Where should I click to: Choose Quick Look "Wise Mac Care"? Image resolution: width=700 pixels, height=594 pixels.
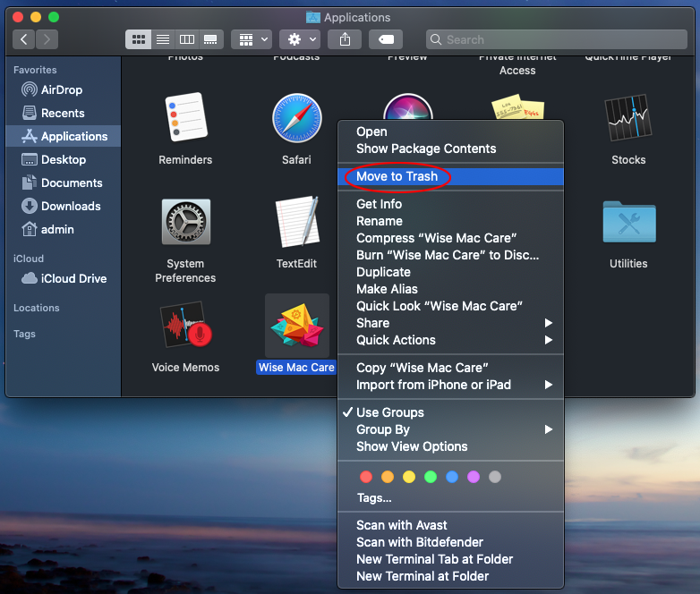click(x=451, y=306)
